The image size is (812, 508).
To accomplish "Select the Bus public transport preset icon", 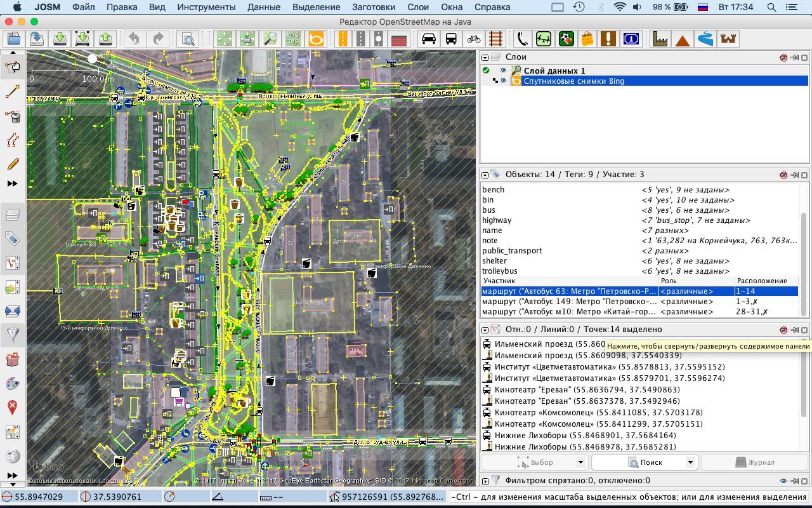I will point(451,39).
